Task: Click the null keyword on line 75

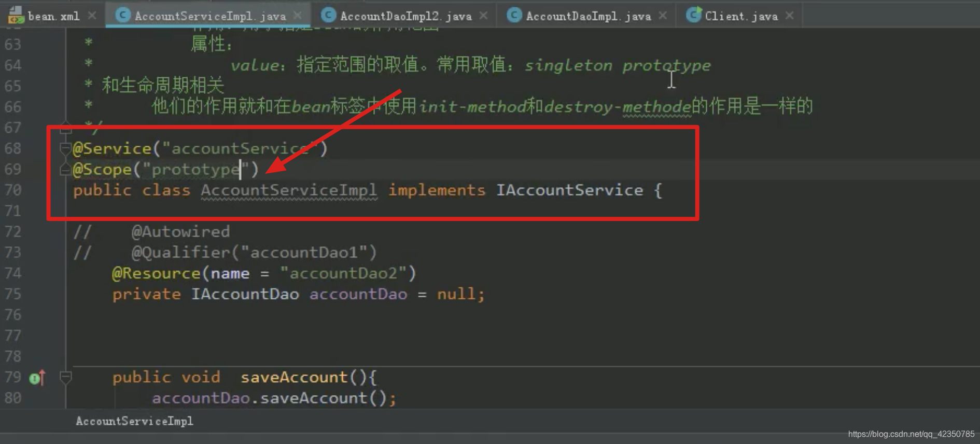Action: click(457, 294)
